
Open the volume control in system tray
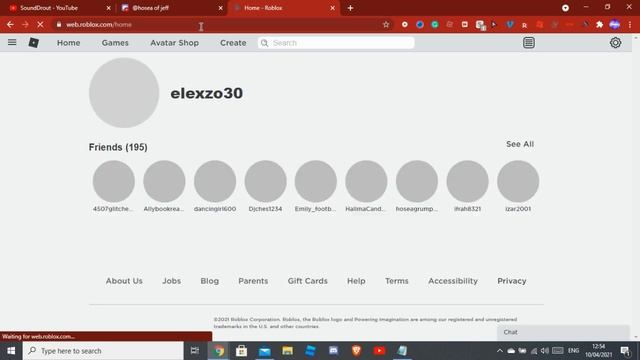(545, 351)
